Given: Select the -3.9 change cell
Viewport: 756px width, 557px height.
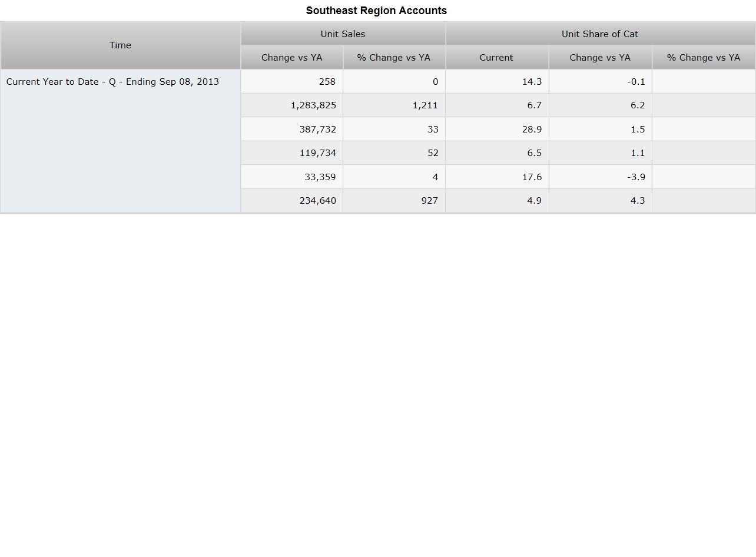Looking at the screenshot, I should (600, 177).
